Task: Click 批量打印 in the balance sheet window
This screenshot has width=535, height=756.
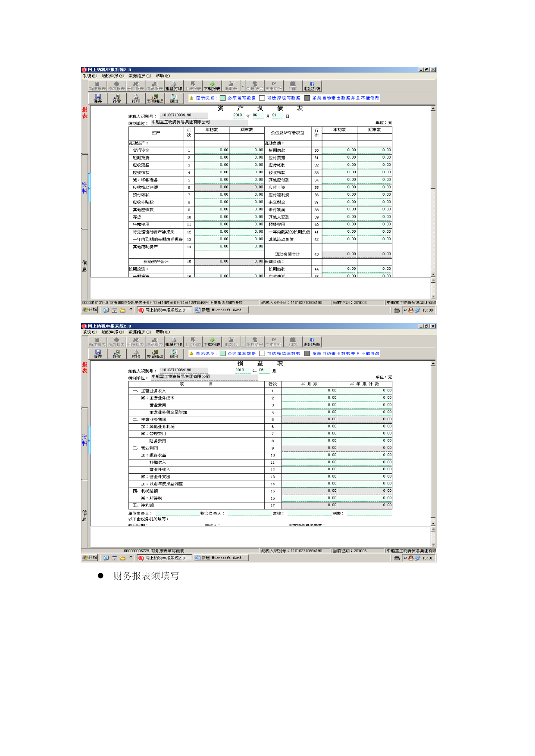Action: [x=174, y=86]
